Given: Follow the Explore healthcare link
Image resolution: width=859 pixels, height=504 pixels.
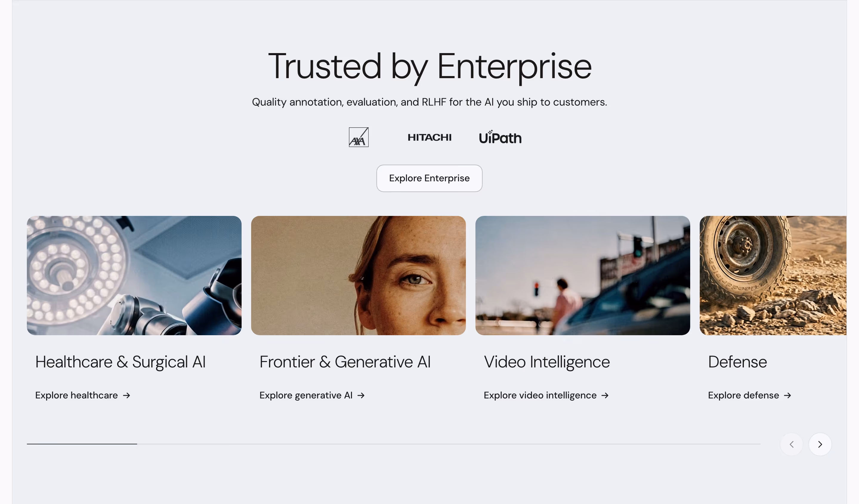Looking at the screenshot, I should tap(83, 395).
